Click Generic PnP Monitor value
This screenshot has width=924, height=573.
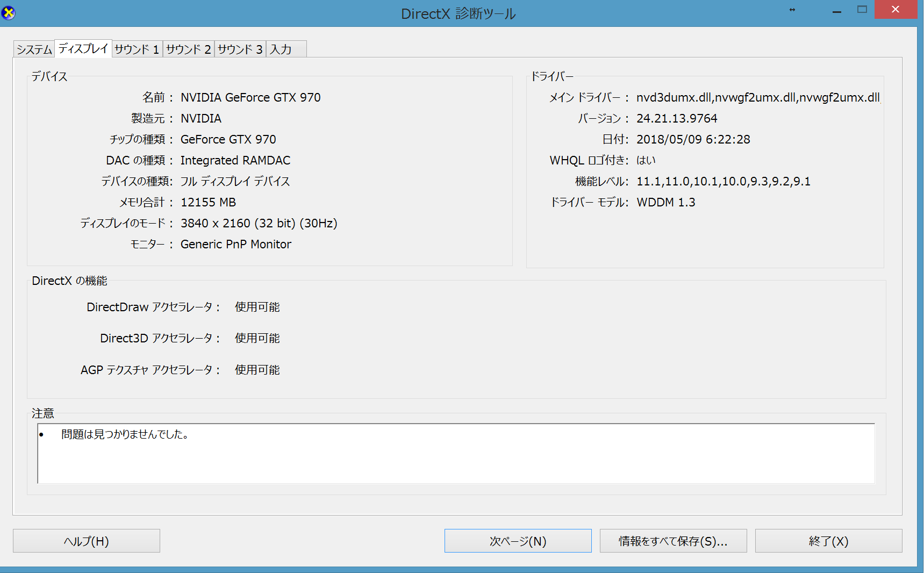pyautogui.click(x=236, y=244)
